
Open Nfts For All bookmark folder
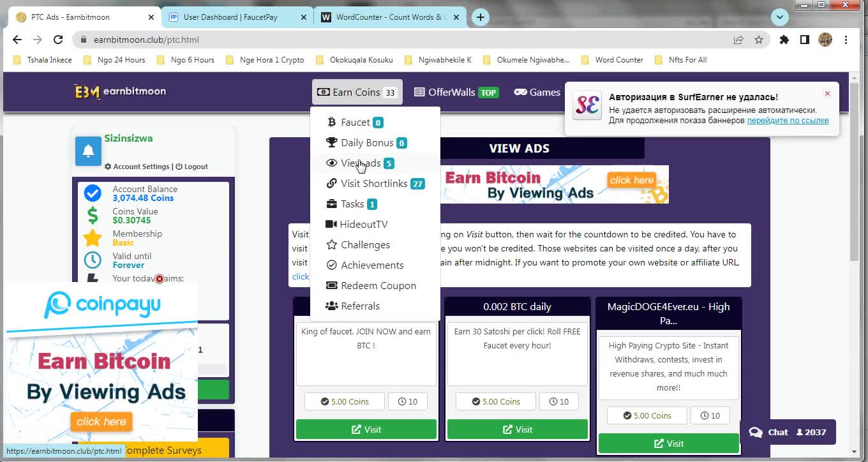pos(680,60)
